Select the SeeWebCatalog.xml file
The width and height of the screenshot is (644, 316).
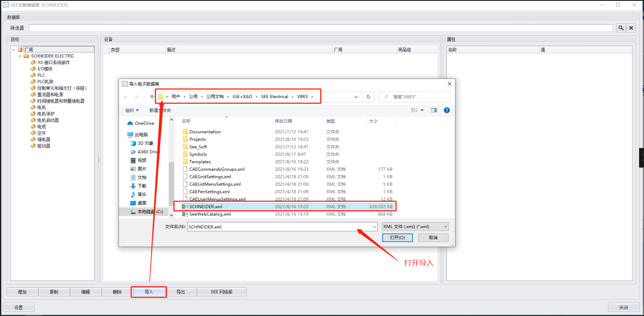coord(210,214)
